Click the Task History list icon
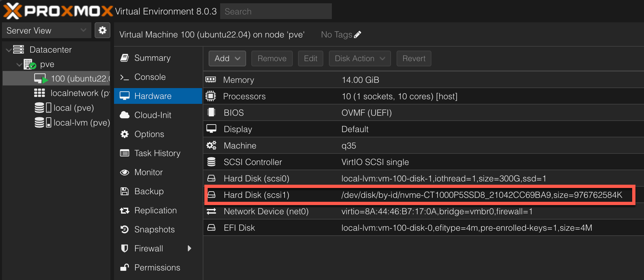Image resolution: width=644 pixels, height=280 pixels. coord(125,153)
